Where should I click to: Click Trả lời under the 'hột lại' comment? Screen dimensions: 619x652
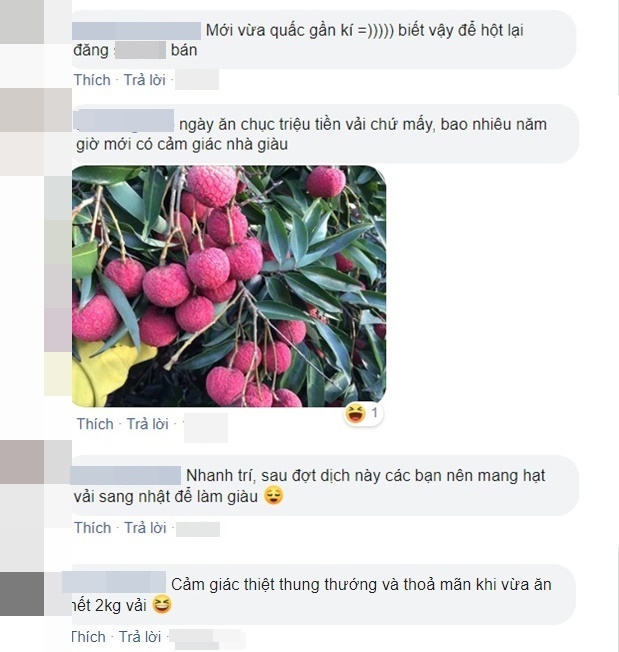(x=145, y=80)
